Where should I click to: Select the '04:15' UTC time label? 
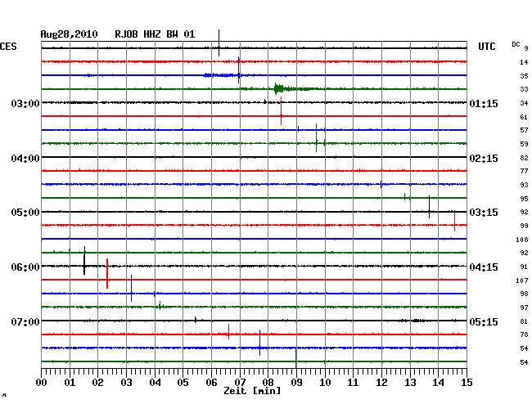[484, 267]
